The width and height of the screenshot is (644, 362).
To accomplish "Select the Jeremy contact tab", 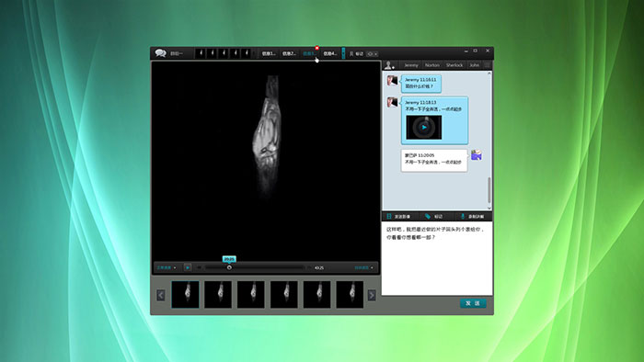I will point(410,65).
